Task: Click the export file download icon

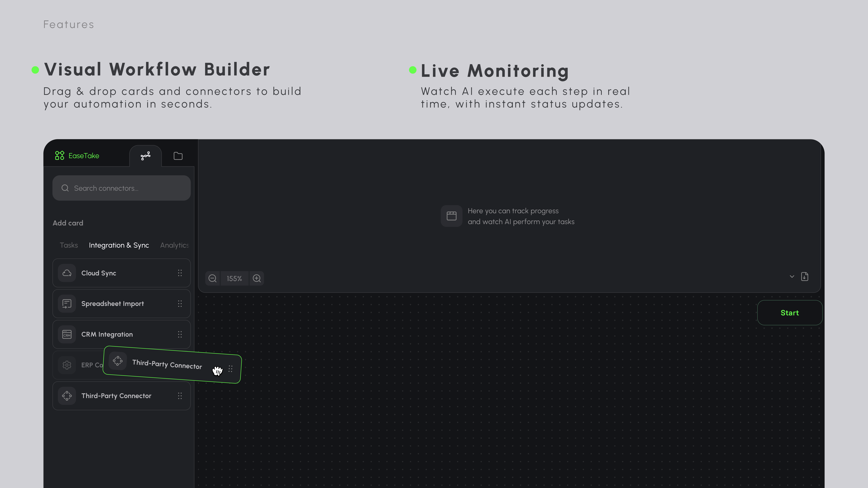Action: coord(805,277)
